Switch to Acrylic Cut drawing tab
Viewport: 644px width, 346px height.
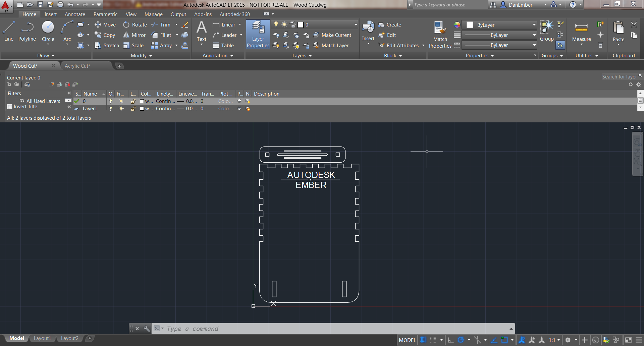[x=77, y=66]
